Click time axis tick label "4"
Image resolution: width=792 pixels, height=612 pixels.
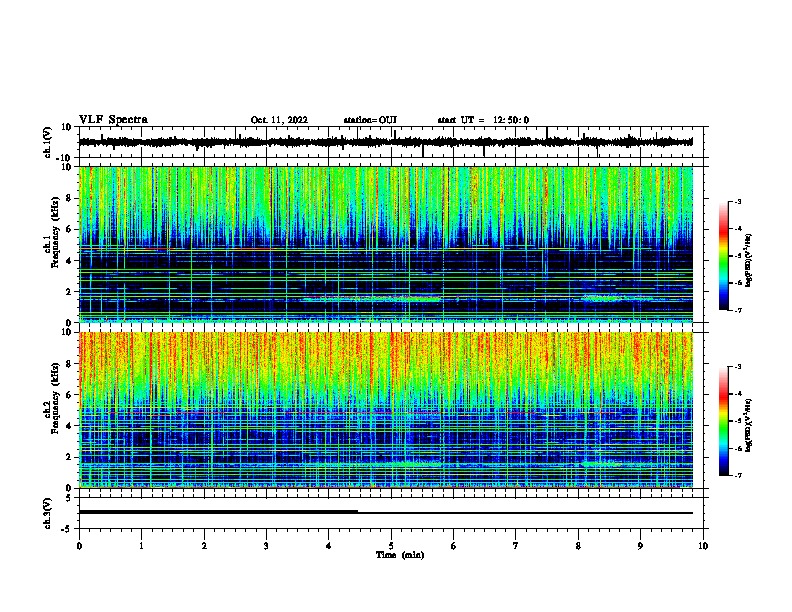(x=329, y=546)
